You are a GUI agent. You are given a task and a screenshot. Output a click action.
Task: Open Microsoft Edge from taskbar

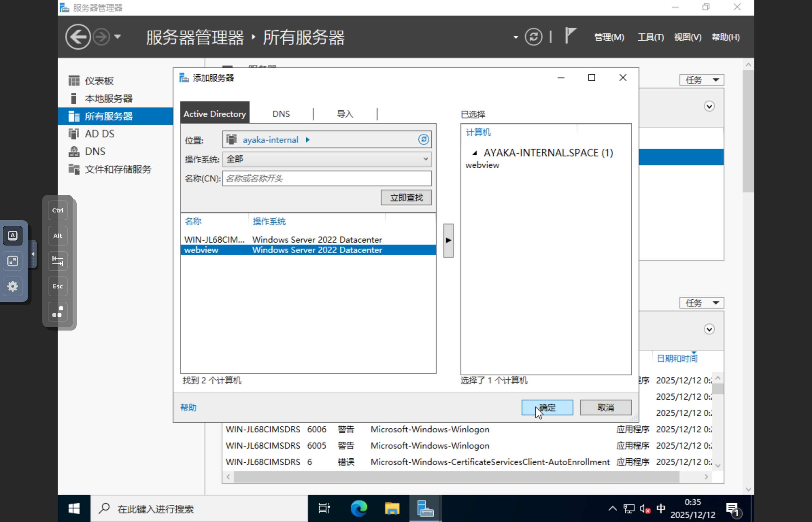tap(359, 508)
